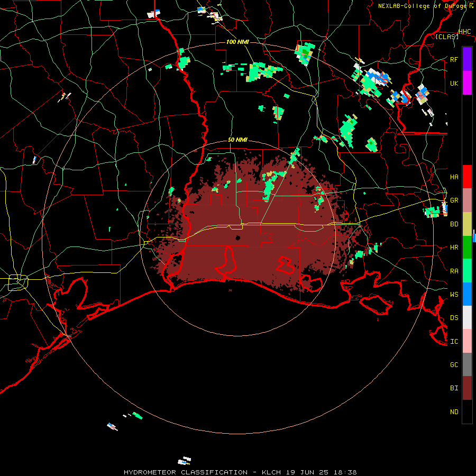Click the DS white legend swatch
Screen dimensions: 476x476
pos(467,317)
